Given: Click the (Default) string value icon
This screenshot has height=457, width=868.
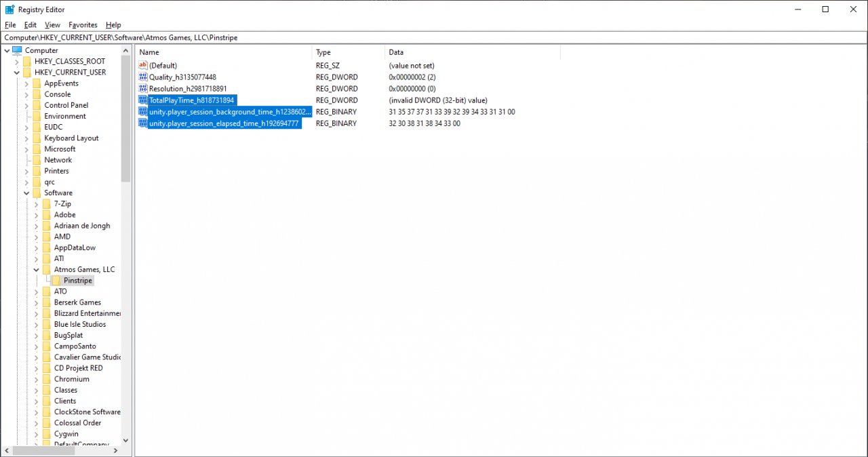Looking at the screenshot, I should tap(142, 66).
